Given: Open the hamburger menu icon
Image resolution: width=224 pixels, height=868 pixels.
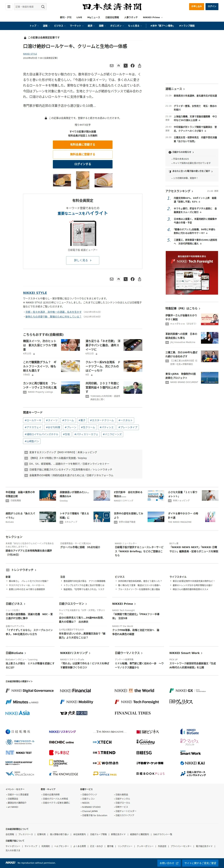Looking at the screenshot, I should 9,6.
